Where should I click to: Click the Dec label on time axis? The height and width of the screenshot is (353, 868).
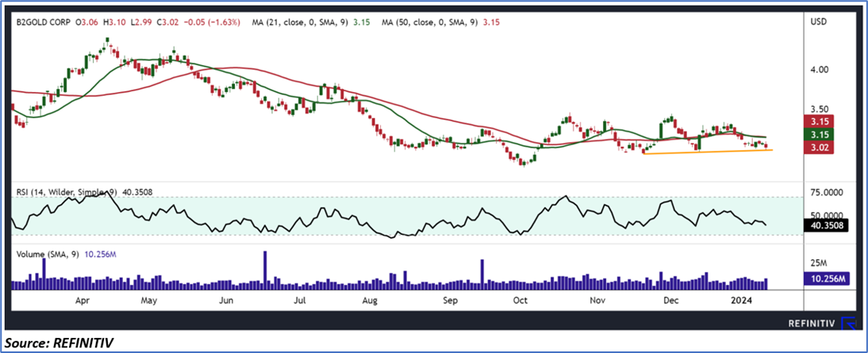671,301
